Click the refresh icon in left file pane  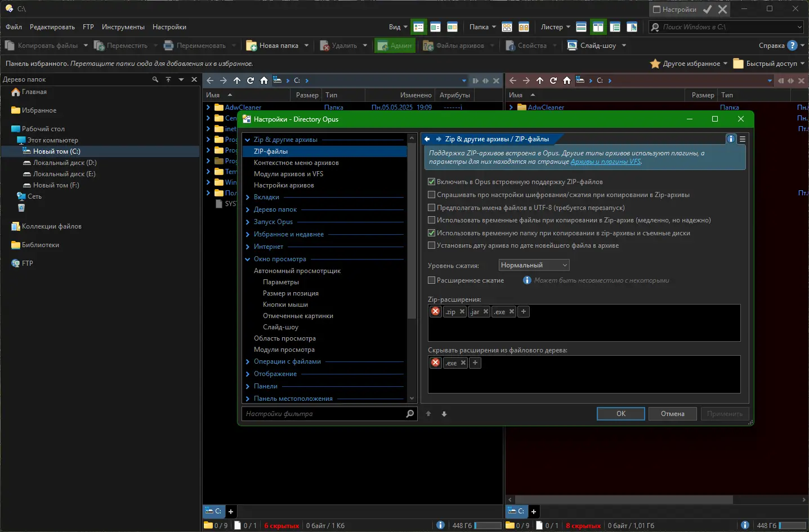tap(251, 81)
